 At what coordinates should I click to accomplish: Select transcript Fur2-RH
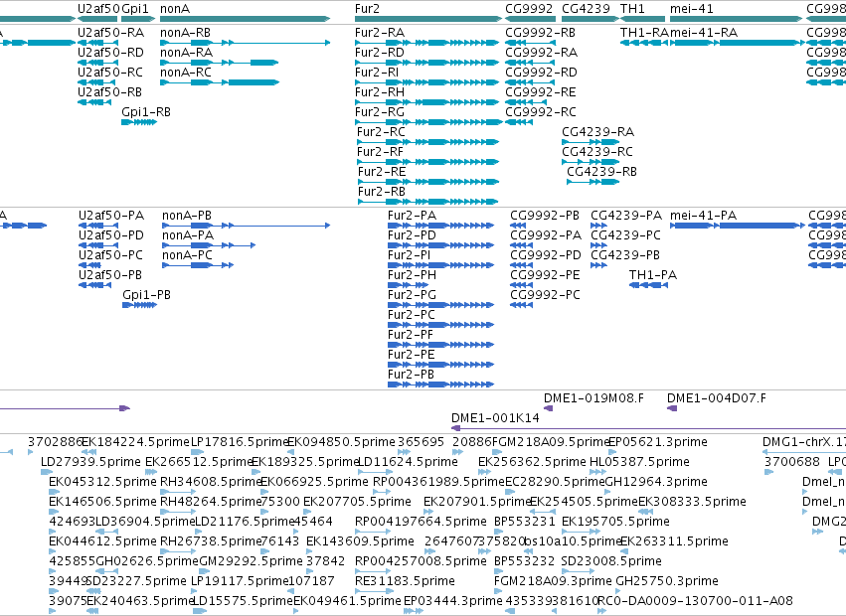tap(426, 102)
